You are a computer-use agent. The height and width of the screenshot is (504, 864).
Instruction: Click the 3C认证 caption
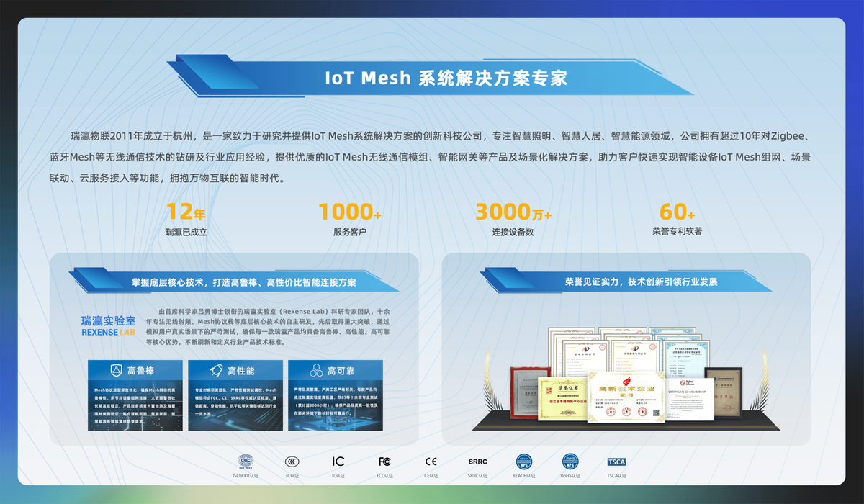point(292,475)
